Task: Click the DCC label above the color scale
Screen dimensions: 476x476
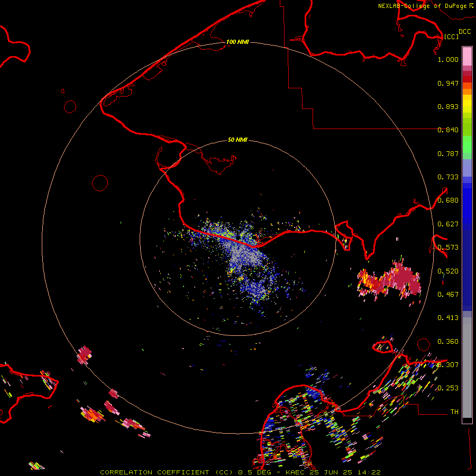Action: (x=464, y=32)
